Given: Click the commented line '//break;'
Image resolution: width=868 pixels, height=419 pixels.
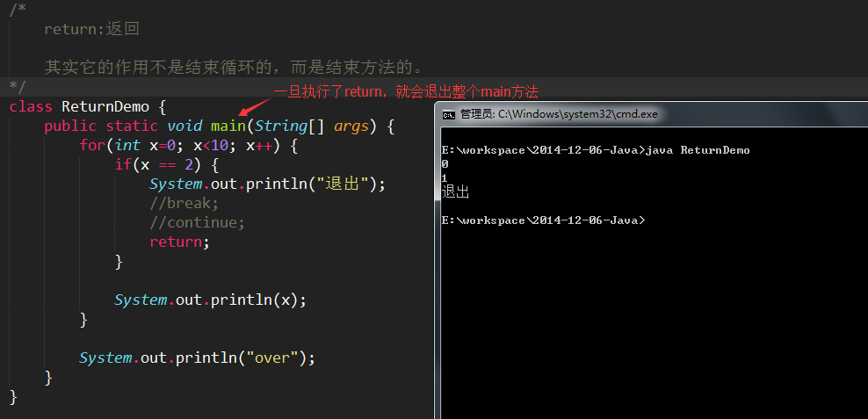Looking at the screenshot, I should tap(184, 203).
